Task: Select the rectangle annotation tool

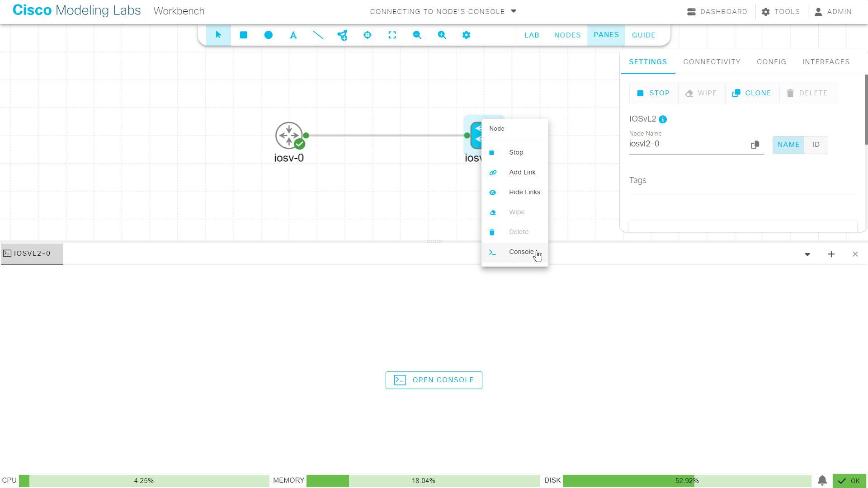Action: click(243, 35)
